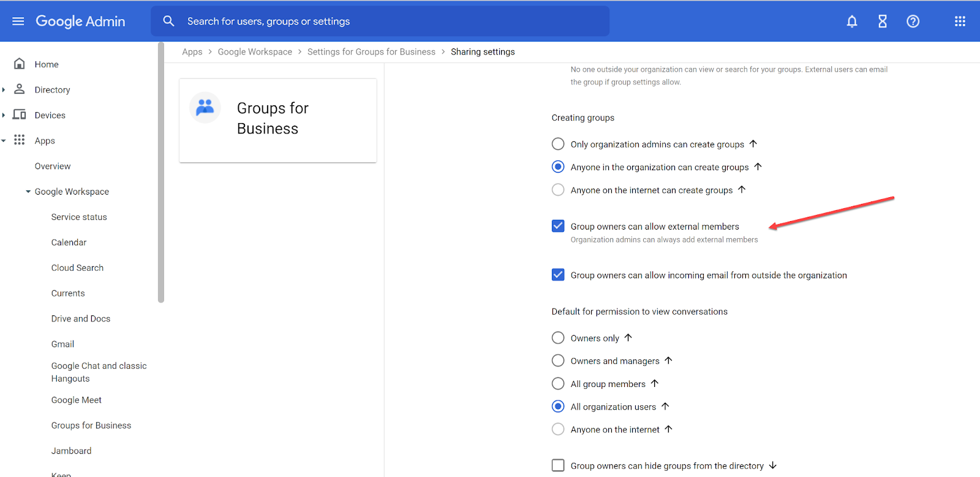The width and height of the screenshot is (980, 477).
Task: Select Owners and managers view permission
Action: coord(558,361)
